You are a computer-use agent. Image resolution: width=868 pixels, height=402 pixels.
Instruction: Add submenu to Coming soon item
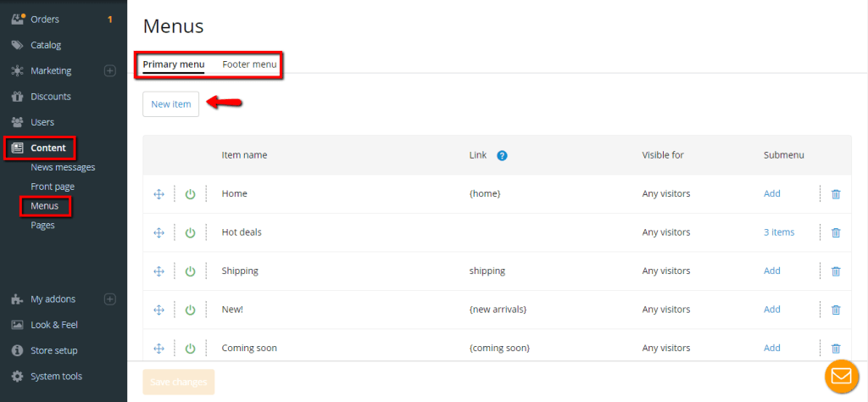point(771,348)
